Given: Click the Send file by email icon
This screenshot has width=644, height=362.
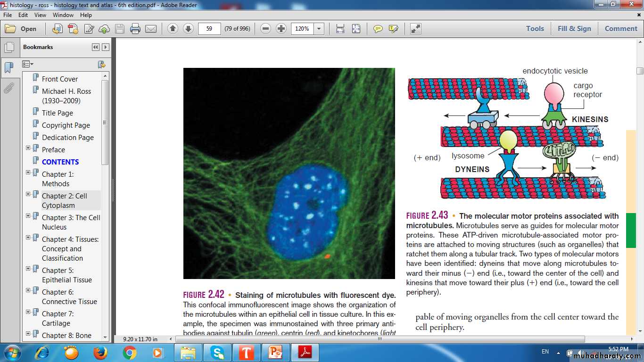Looking at the screenshot, I should pos(151,29).
